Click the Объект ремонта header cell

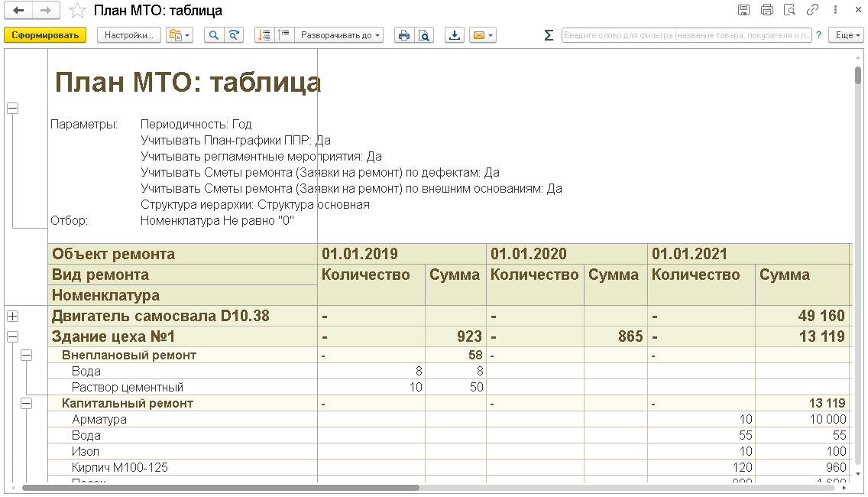point(183,254)
